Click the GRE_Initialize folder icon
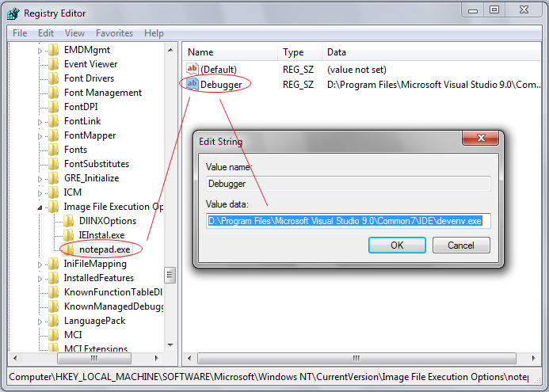This screenshot has height=392, width=549. tap(54, 178)
